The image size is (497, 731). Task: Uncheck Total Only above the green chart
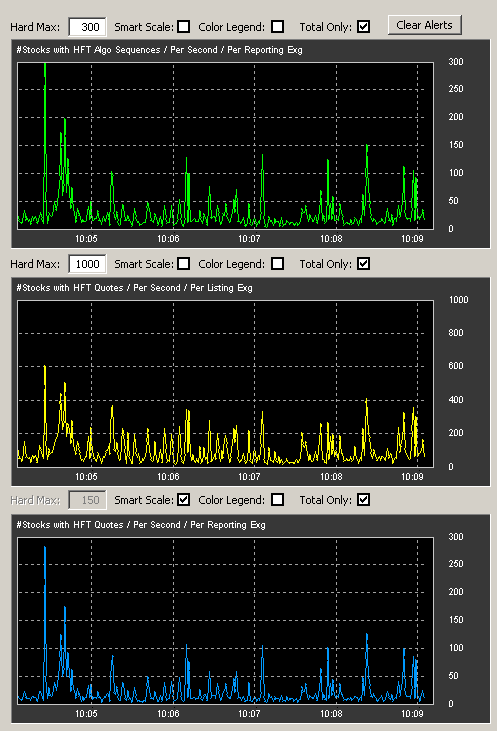(364, 27)
